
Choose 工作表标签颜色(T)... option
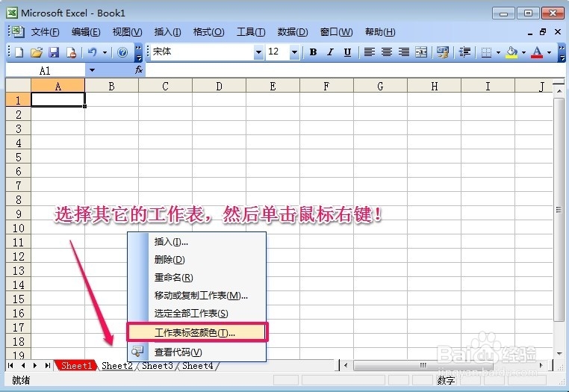pyautogui.click(x=196, y=332)
